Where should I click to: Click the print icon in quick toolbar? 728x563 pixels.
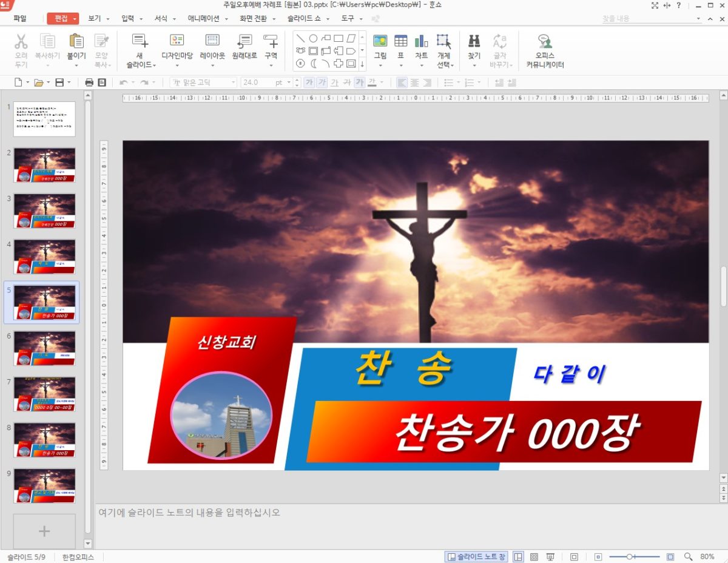[89, 83]
